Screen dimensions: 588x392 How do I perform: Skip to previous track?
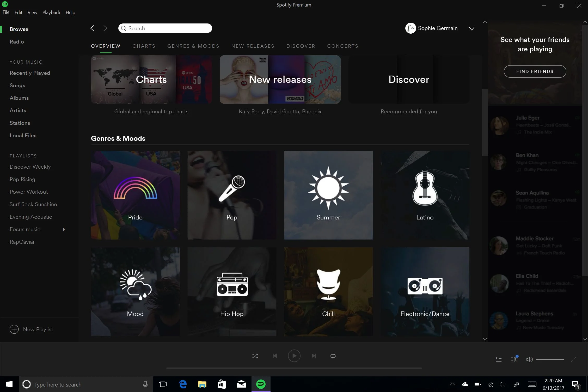coord(275,356)
